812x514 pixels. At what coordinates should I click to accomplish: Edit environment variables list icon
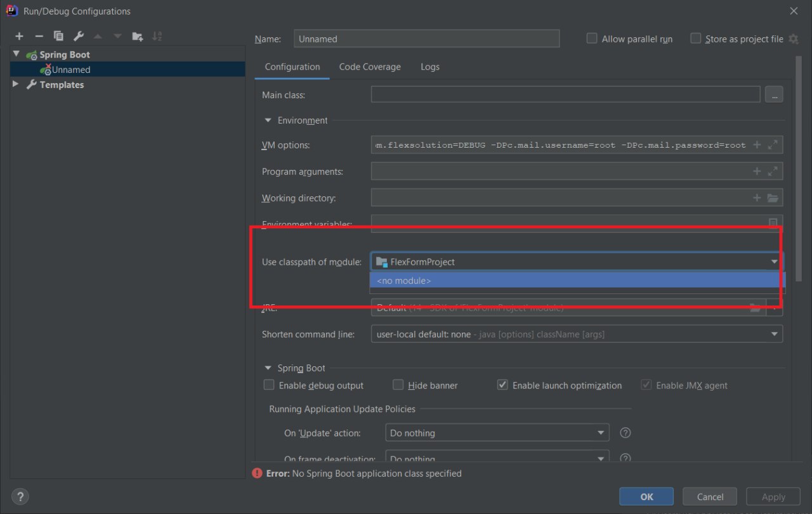click(773, 222)
